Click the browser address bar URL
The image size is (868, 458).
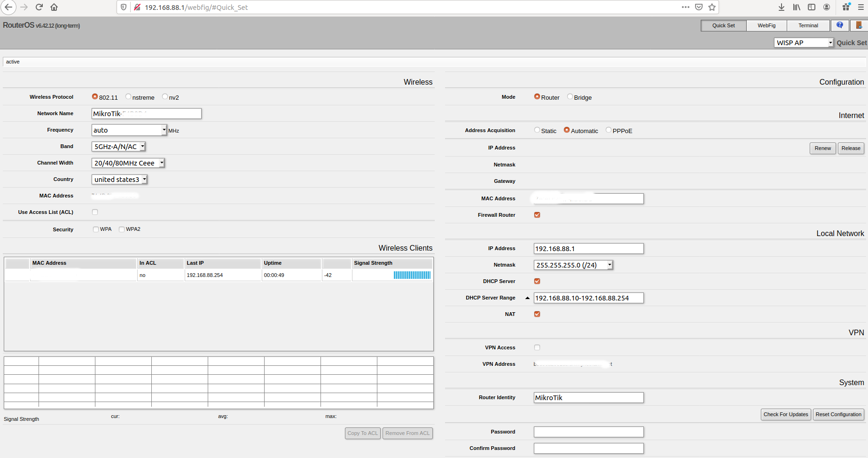coord(196,7)
